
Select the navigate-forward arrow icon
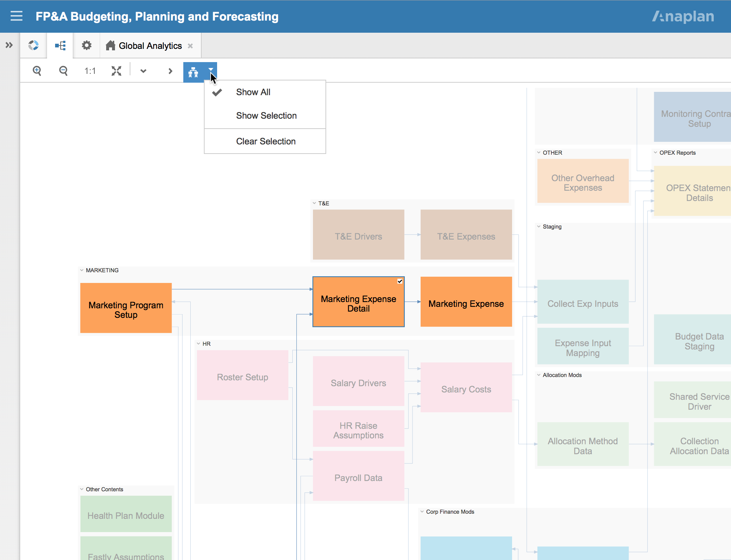170,71
